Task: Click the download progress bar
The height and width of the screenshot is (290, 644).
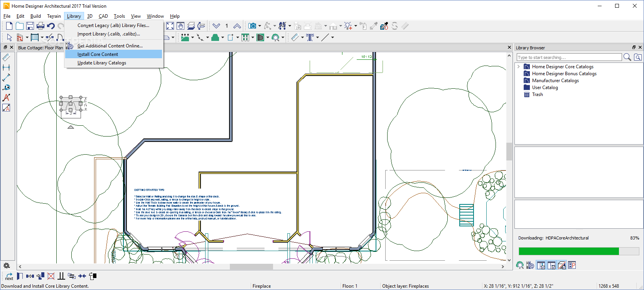Action: point(579,251)
